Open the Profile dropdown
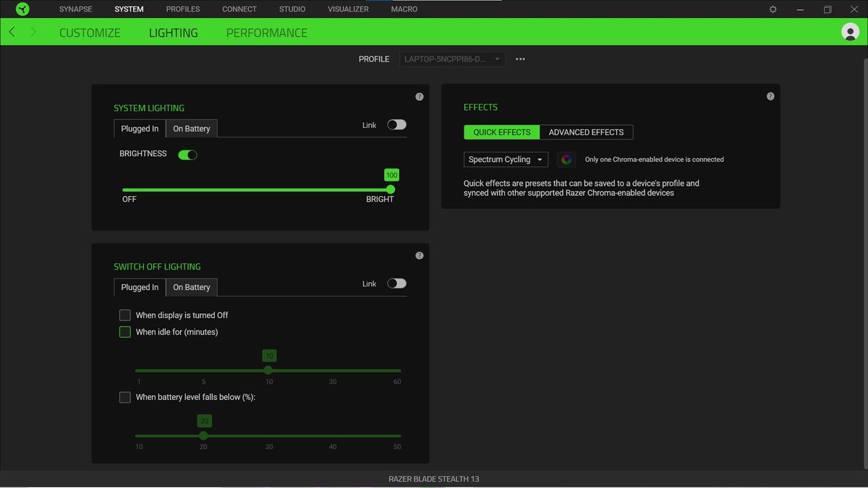Screen dimensions: 868x488 pyautogui.click(x=452, y=59)
